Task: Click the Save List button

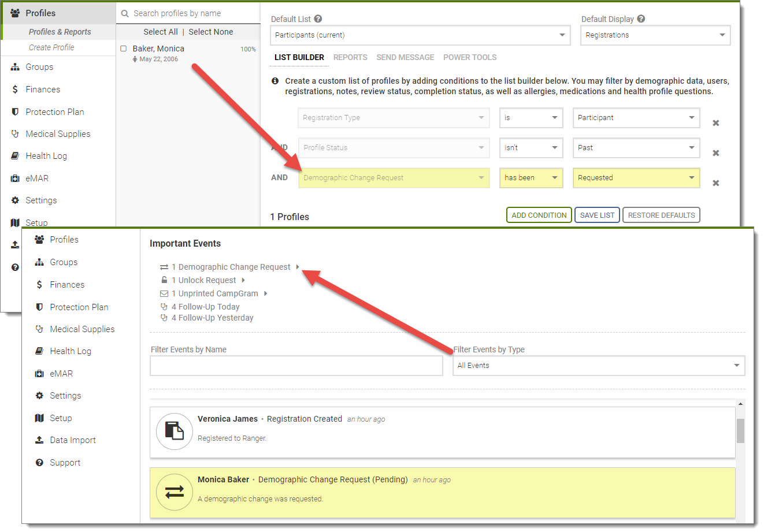Action: [597, 215]
